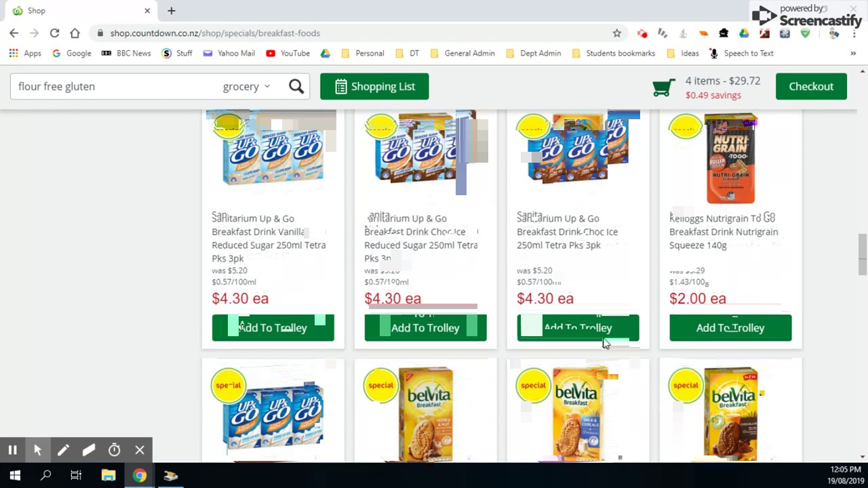Image resolution: width=868 pixels, height=488 pixels.
Task: Open a new browser tab
Action: coord(172,11)
